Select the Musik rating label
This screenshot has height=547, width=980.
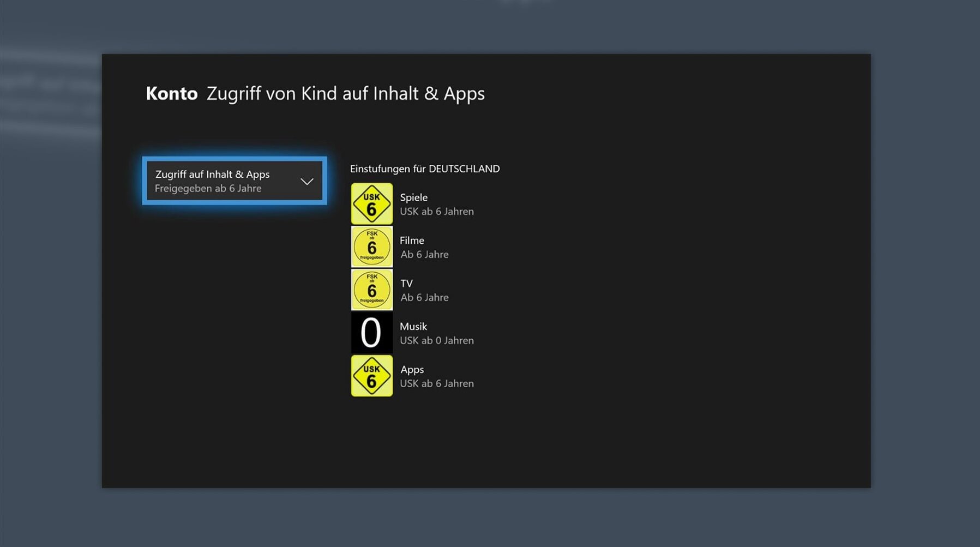(x=413, y=327)
